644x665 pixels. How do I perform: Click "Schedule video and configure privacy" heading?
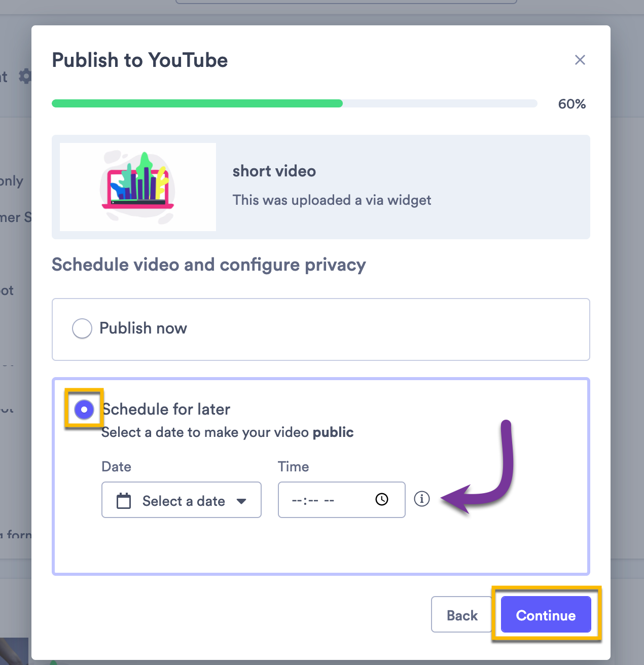tap(209, 265)
